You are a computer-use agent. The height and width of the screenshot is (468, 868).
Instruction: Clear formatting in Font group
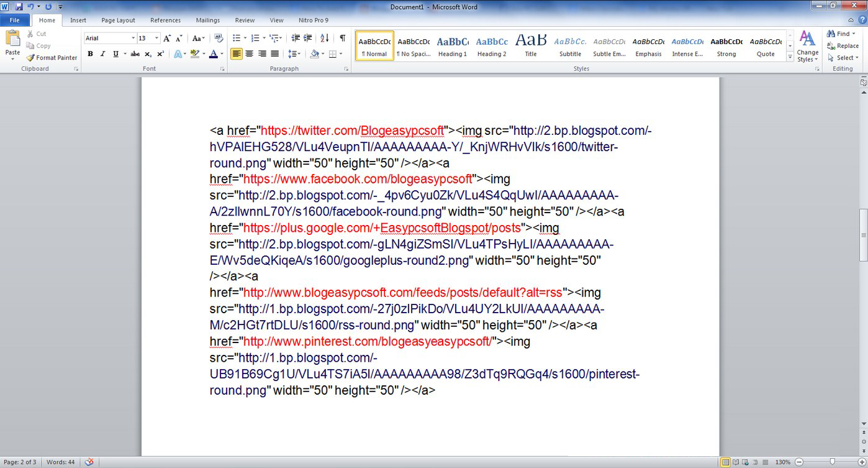[x=219, y=39]
